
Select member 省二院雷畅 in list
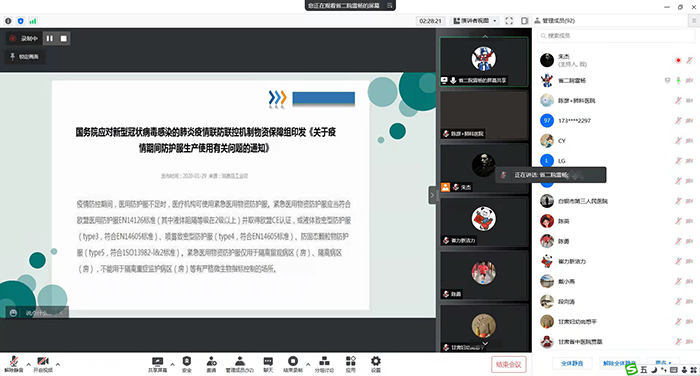click(x=616, y=80)
